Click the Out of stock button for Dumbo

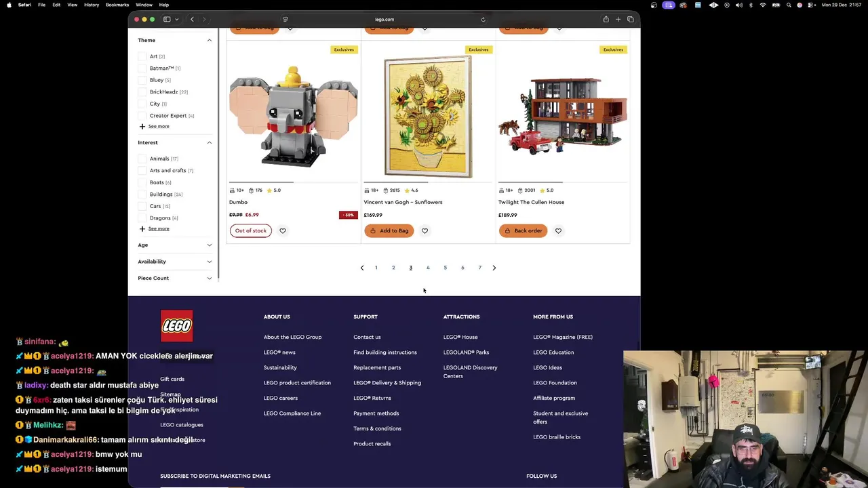(250, 230)
